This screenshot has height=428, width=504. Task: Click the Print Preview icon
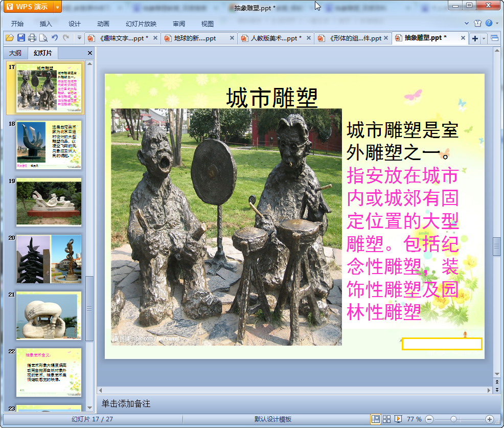(43, 38)
